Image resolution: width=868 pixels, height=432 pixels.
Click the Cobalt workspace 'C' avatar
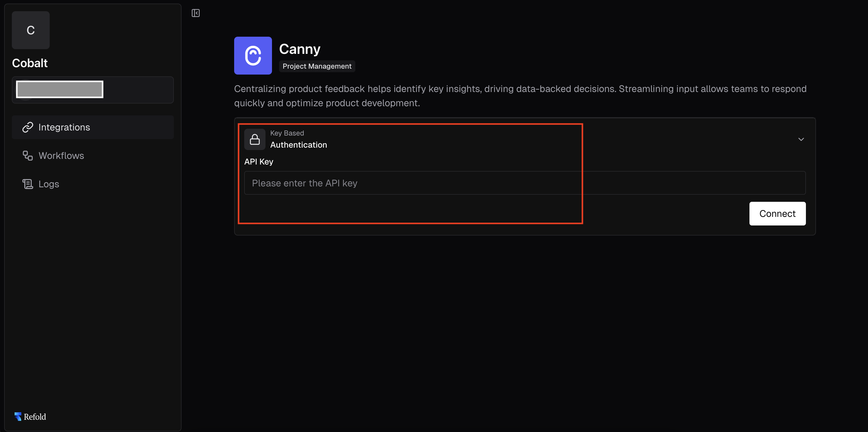coord(30,30)
